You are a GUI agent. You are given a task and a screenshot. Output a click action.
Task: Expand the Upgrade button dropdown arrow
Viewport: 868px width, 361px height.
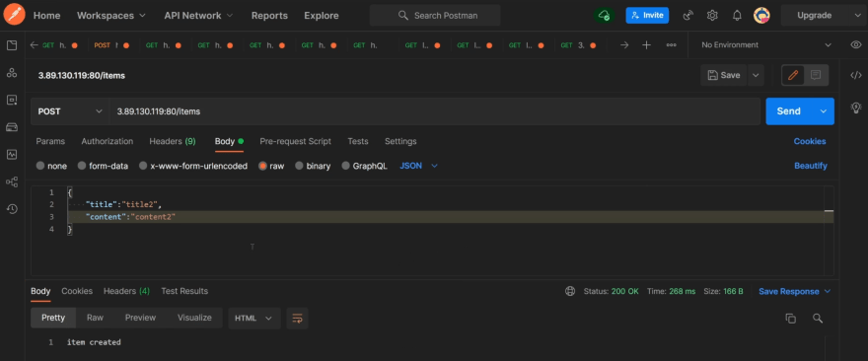click(x=857, y=16)
